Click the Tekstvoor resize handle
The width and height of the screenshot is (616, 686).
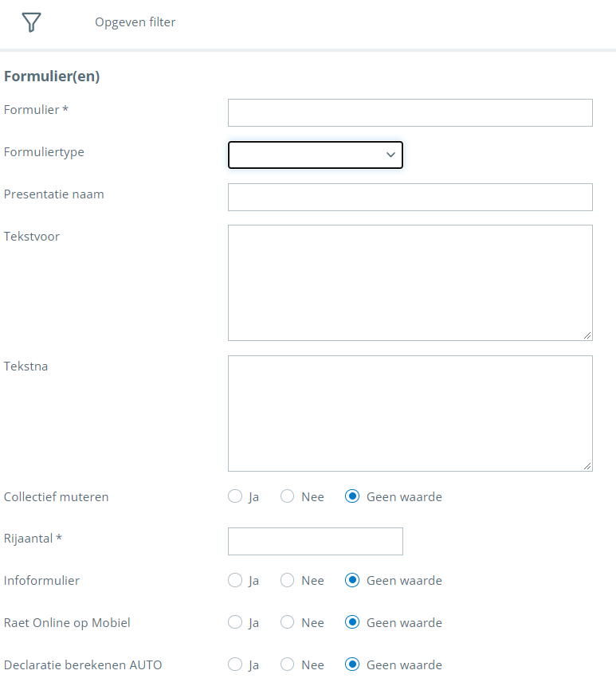click(587, 335)
